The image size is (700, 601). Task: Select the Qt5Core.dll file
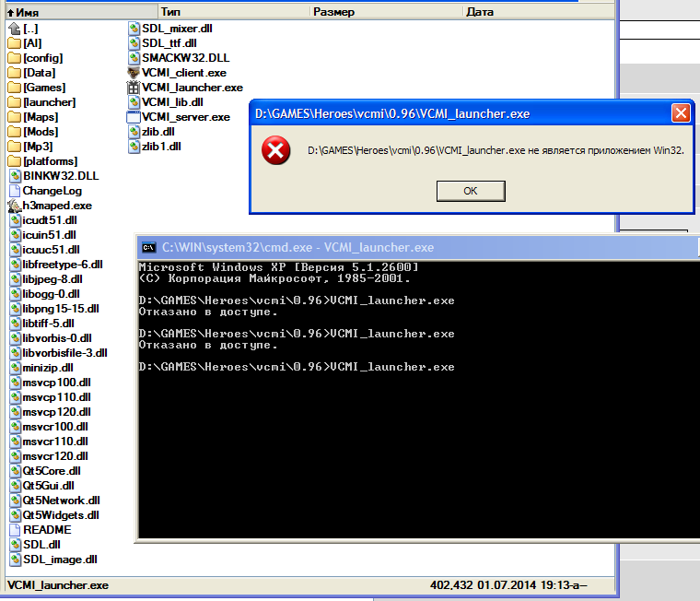48,471
